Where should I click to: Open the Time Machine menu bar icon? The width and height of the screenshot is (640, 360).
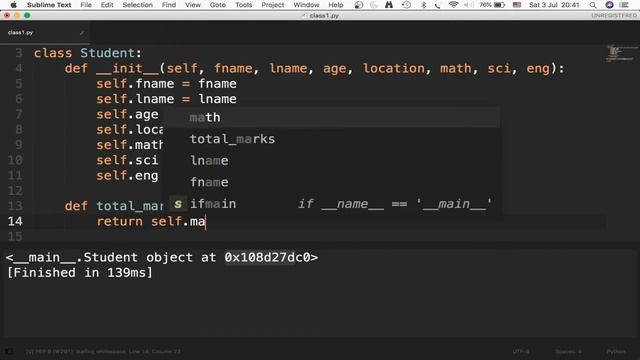point(406,5)
